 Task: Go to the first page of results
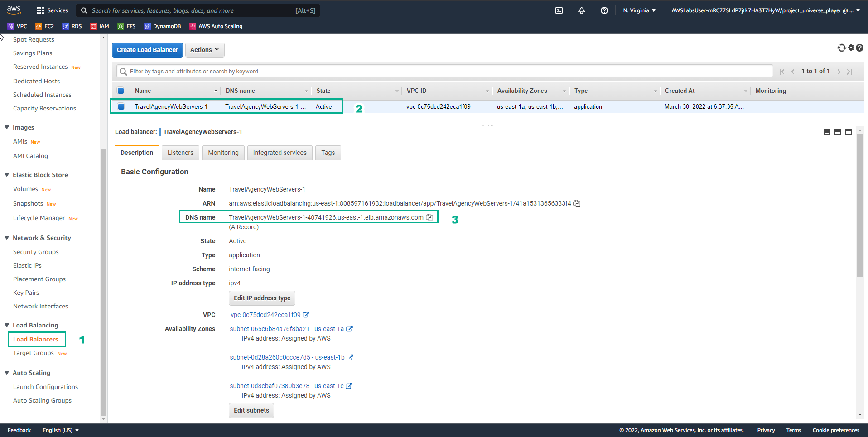coord(782,72)
